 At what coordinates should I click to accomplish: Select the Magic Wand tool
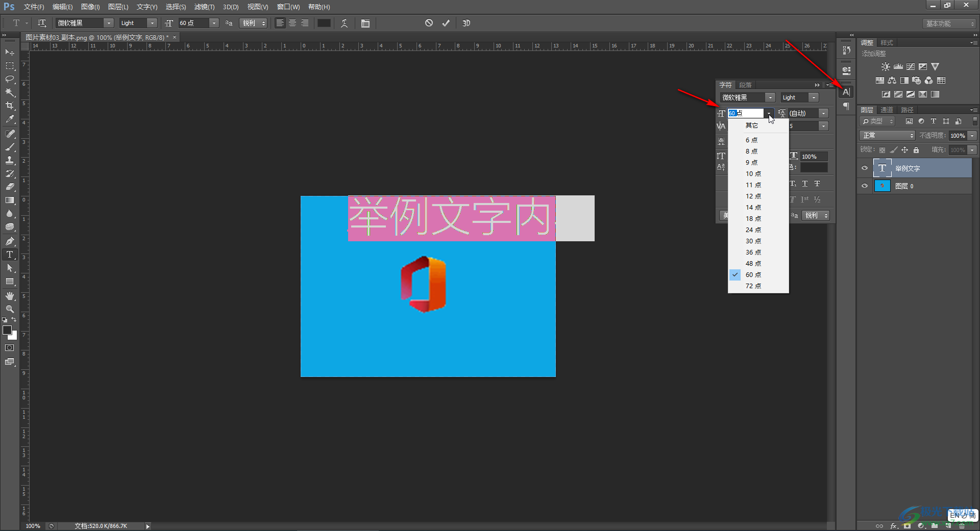coord(10,92)
